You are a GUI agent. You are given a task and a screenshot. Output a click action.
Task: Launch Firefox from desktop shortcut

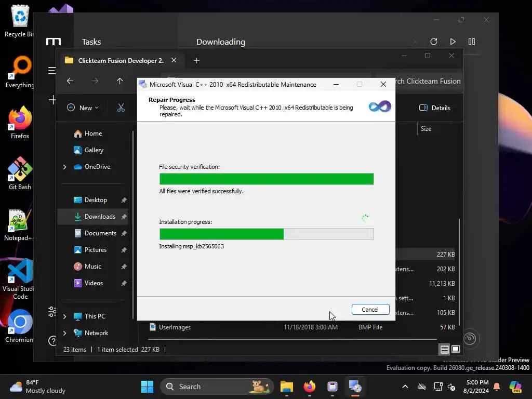tap(20, 123)
